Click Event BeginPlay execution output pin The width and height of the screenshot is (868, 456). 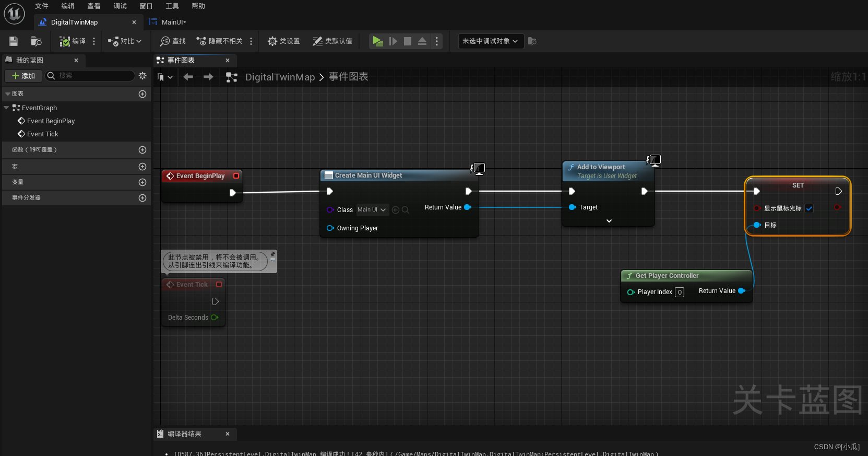[233, 193]
